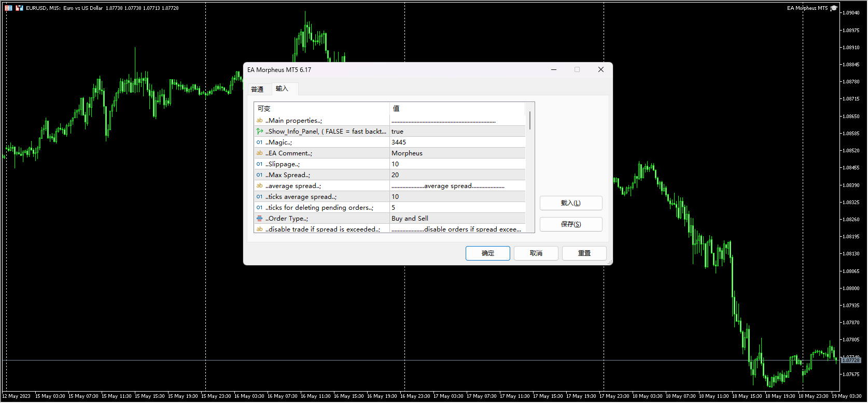Screen dimensions: 868x403
Task: Open the Order Type value dropdown
Action: click(x=456, y=219)
